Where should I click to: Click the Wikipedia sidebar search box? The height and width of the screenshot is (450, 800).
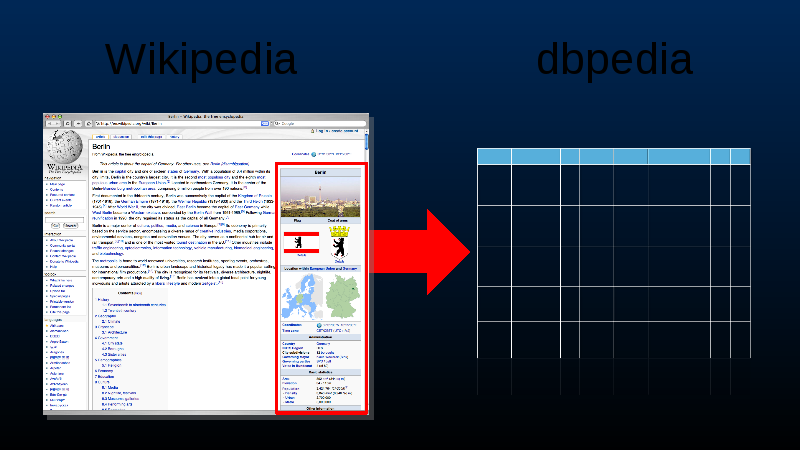[x=64, y=219]
